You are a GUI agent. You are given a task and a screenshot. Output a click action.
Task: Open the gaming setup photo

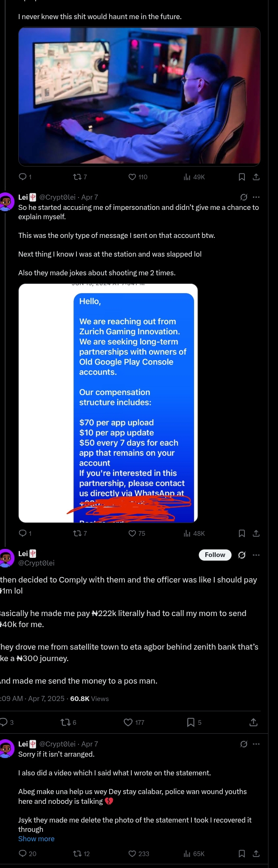pyautogui.click(x=139, y=96)
